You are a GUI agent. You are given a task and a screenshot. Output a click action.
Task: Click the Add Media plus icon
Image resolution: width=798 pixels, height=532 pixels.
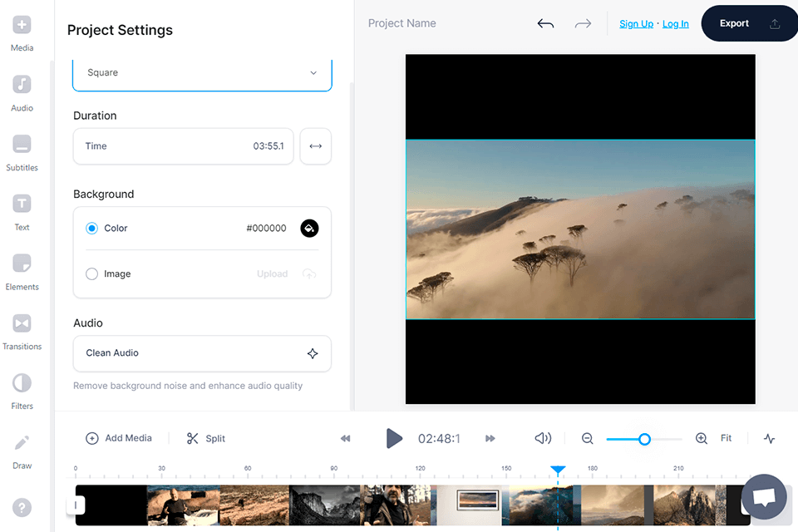(x=92, y=438)
